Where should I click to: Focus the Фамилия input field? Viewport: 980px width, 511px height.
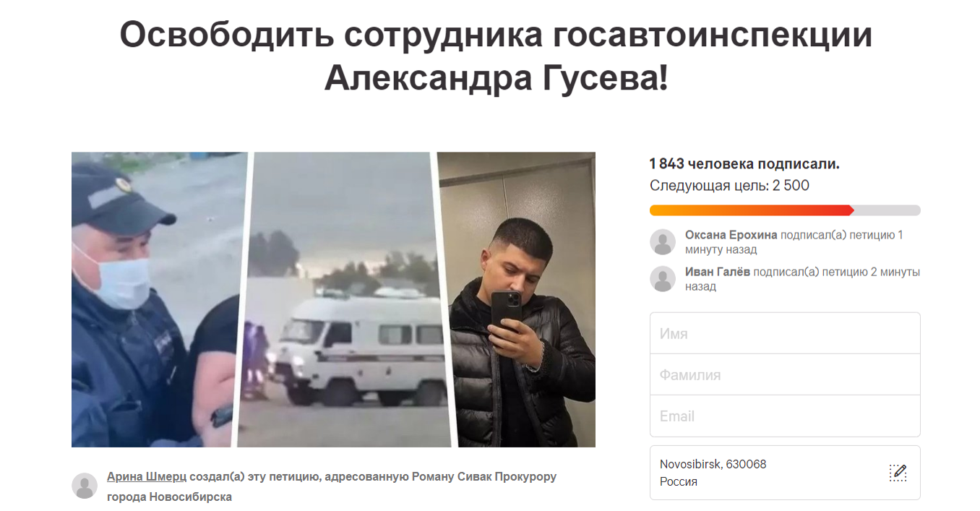point(785,374)
